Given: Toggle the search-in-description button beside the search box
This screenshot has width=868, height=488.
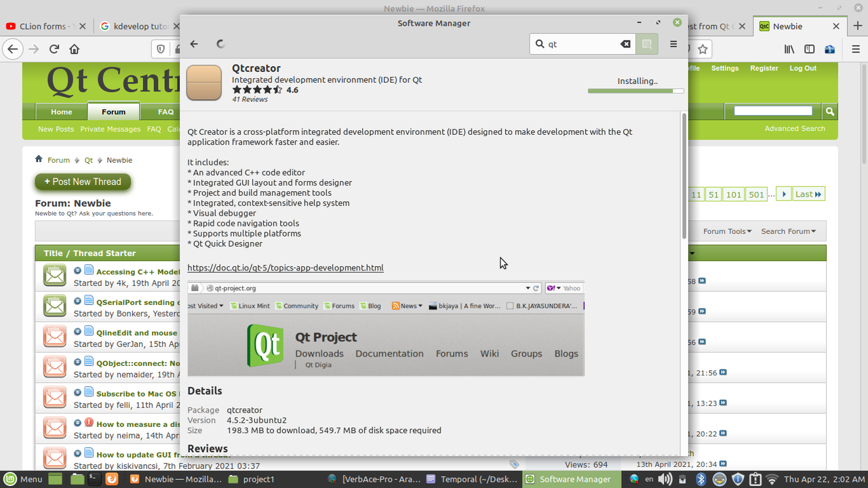Looking at the screenshot, I should pyautogui.click(x=647, y=44).
